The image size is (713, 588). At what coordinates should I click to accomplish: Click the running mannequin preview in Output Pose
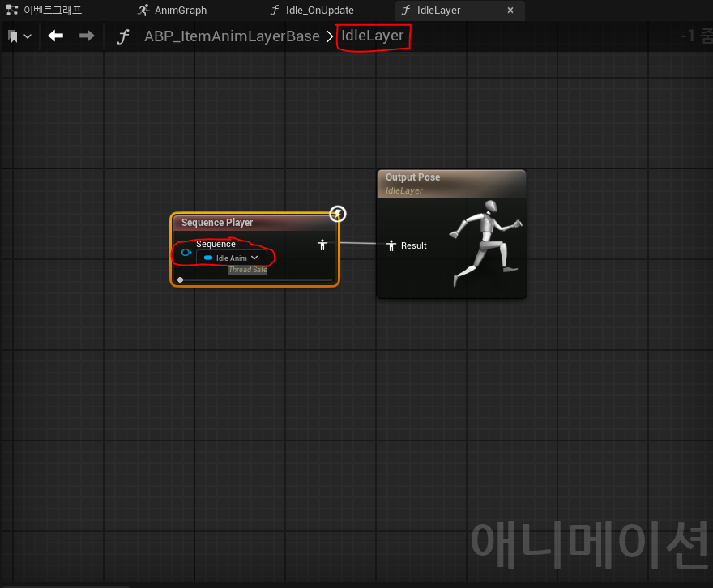(x=485, y=244)
